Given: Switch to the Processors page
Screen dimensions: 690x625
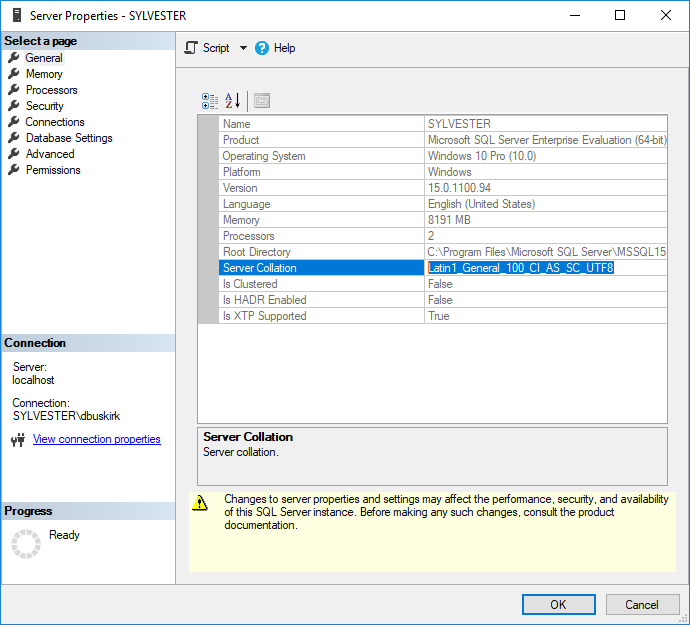Looking at the screenshot, I should coord(51,90).
